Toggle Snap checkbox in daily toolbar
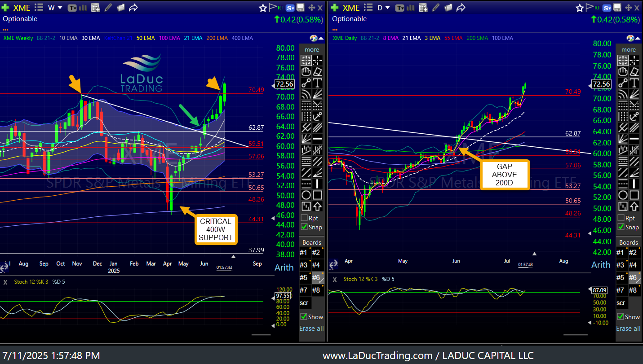Viewport: 643px width, 364px height. pos(621,227)
